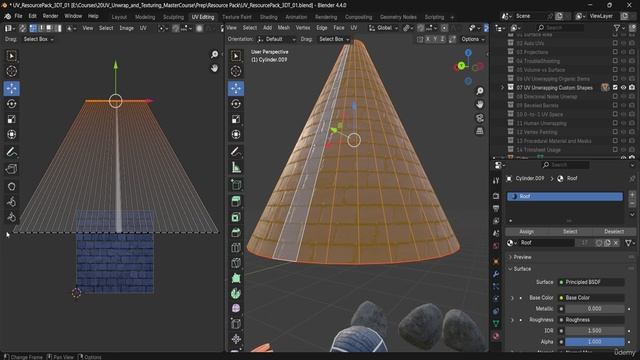Select the Transform tool in UV editor toolbar
This screenshot has width=640, height=360.
[x=11, y=134]
